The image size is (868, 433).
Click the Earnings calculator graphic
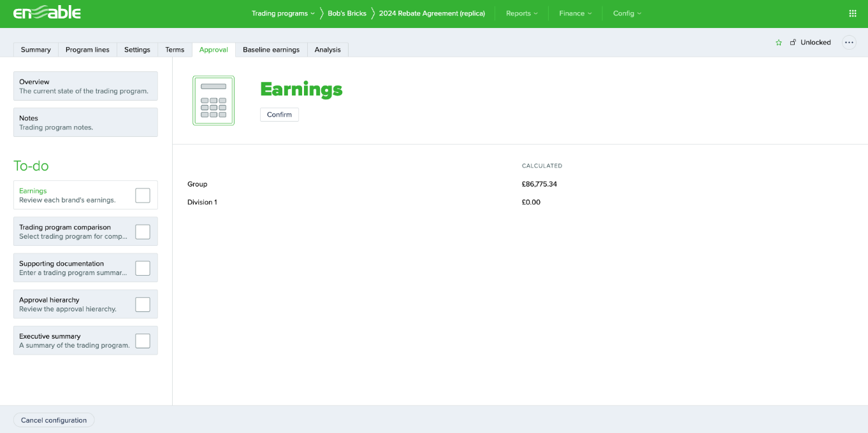(213, 101)
